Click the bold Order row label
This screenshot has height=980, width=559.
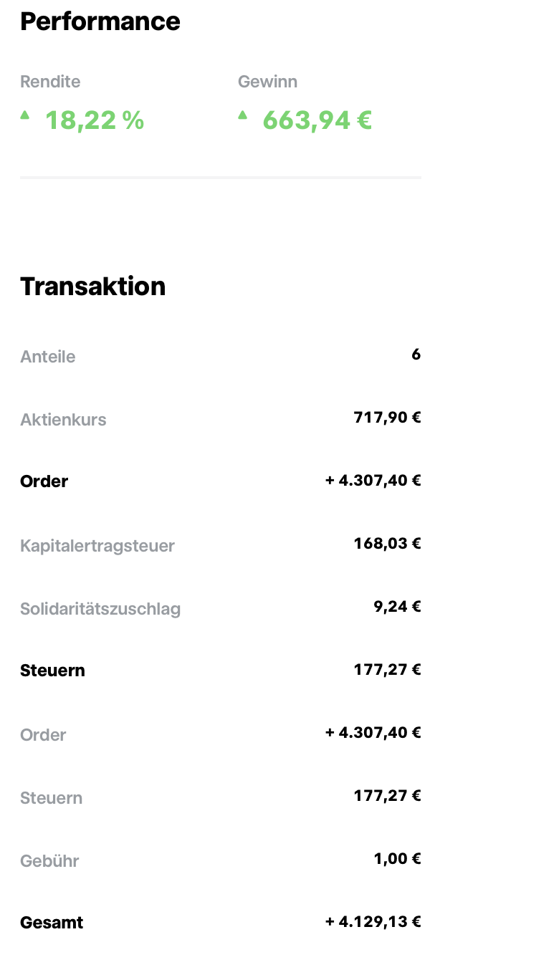click(44, 481)
